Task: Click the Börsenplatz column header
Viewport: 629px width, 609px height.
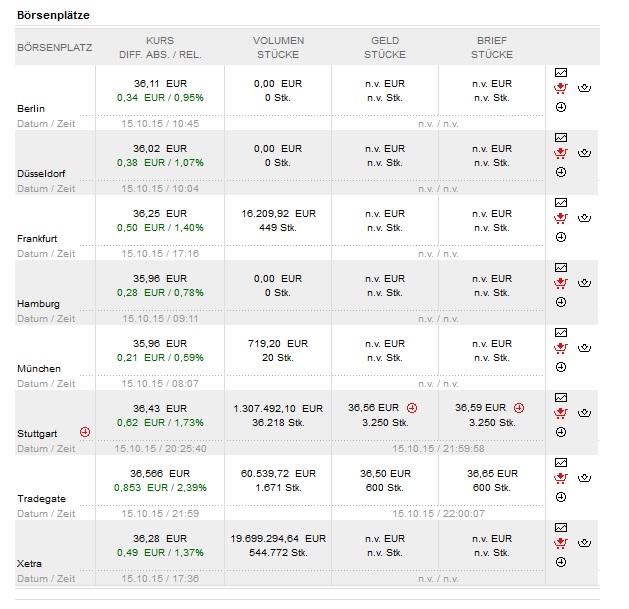Action: point(55,47)
